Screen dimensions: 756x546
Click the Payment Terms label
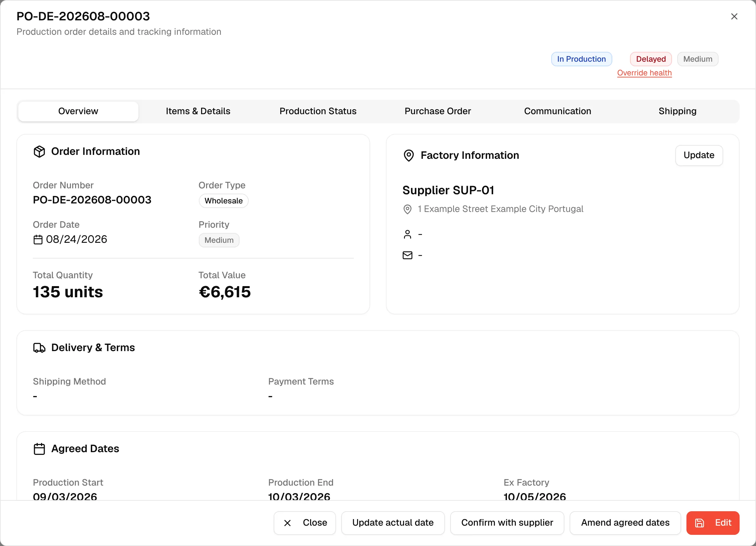[301, 382]
